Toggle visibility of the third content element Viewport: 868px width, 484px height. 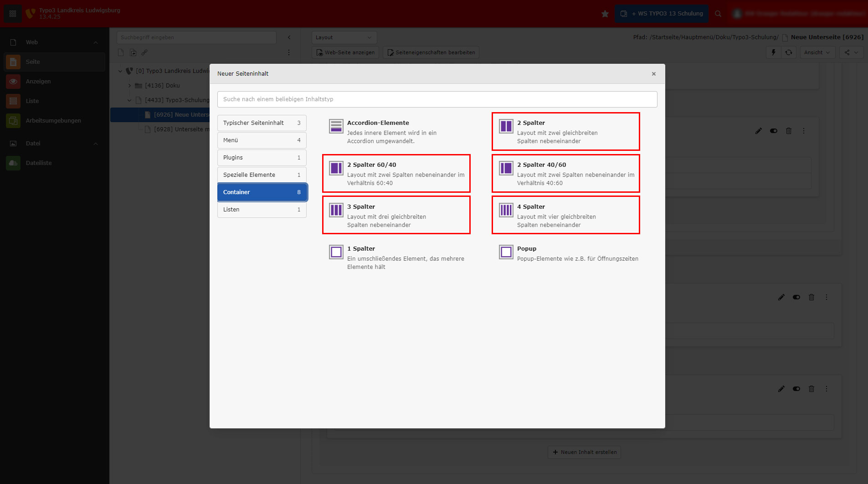(x=796, y=389)
